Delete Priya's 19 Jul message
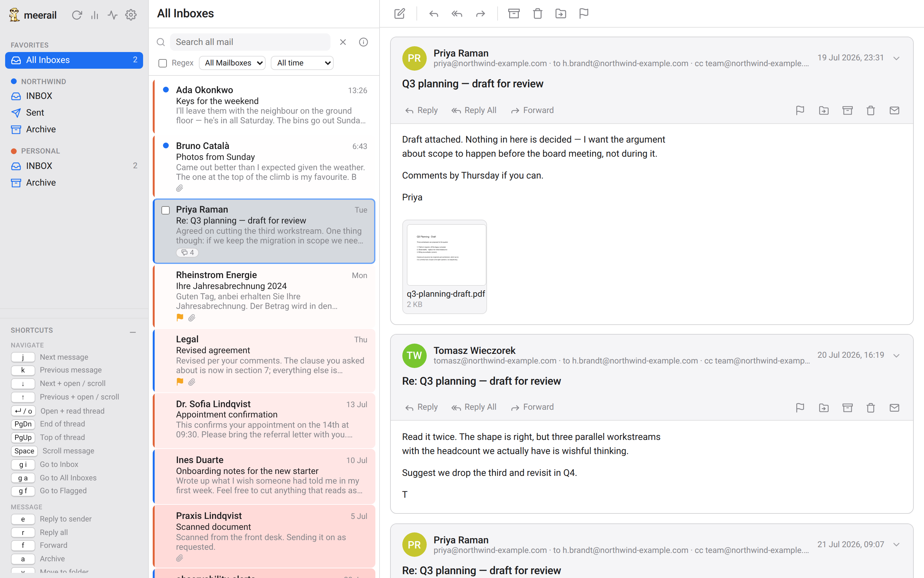This screenshot has height=578, width=924. click(870, 110)
